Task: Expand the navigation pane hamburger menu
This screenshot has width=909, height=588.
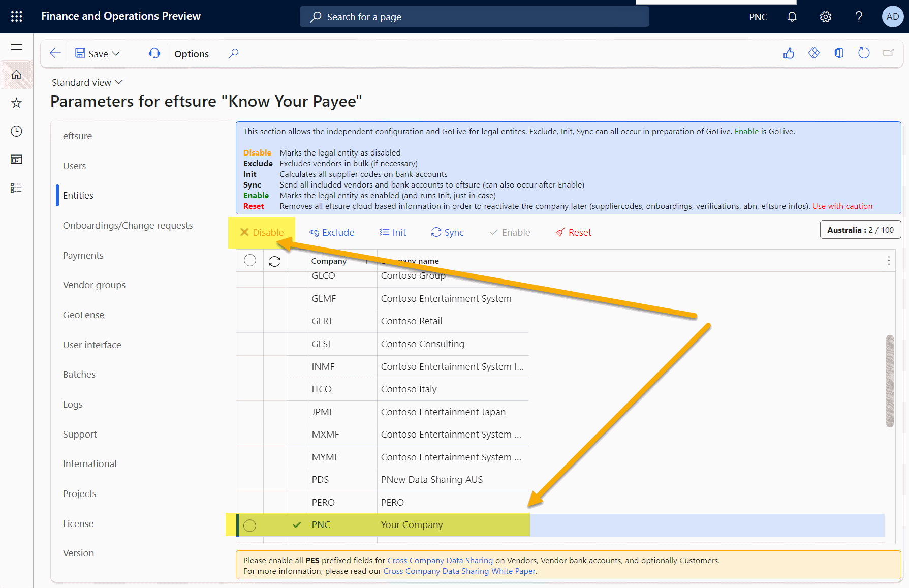Action: point(16,47)
